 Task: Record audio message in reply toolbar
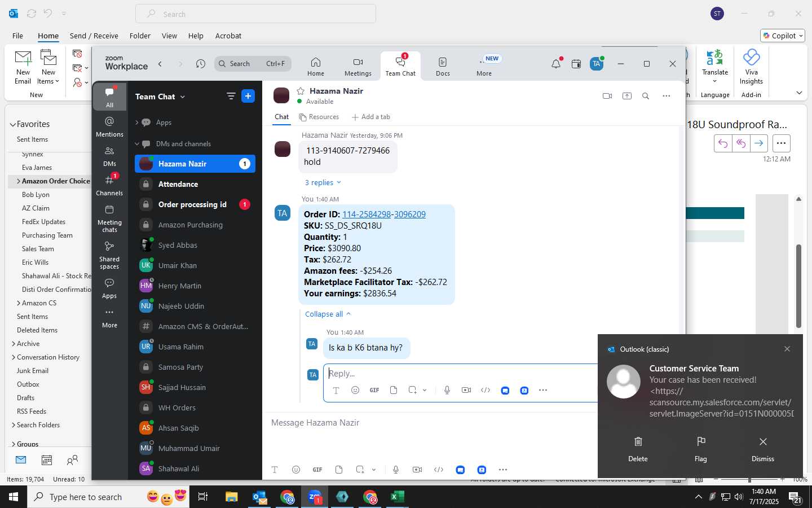click(x=447, y=390)
